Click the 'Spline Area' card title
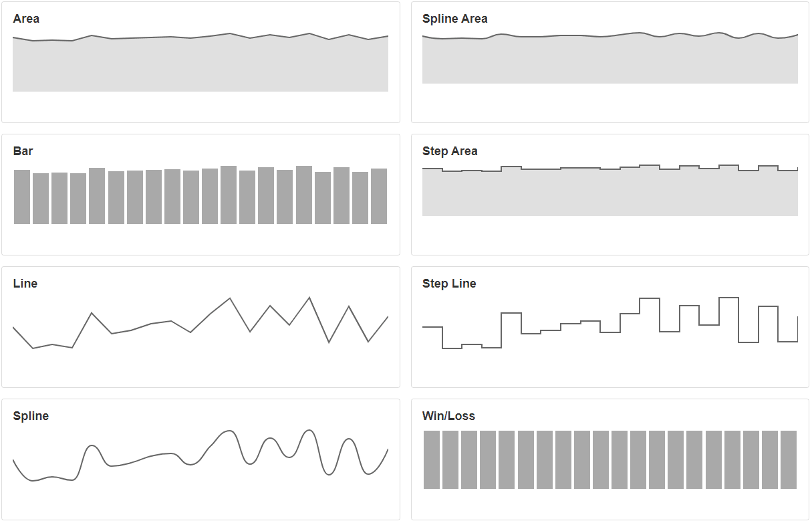The height and width of the screenshot is (521, 812). [454, 19]
